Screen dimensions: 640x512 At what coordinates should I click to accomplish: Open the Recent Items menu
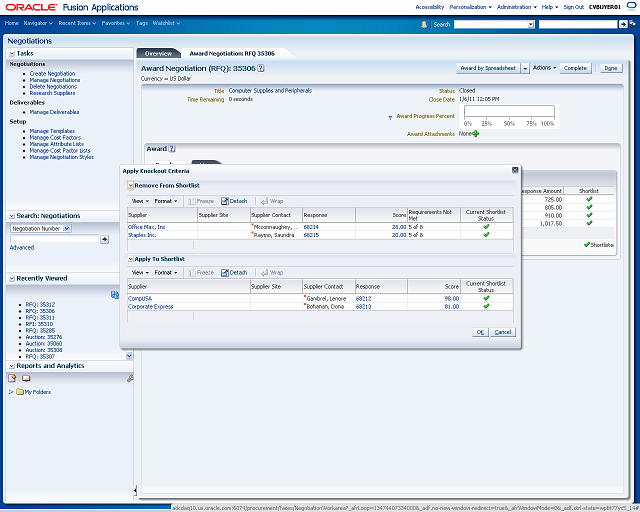pos(77,23)
